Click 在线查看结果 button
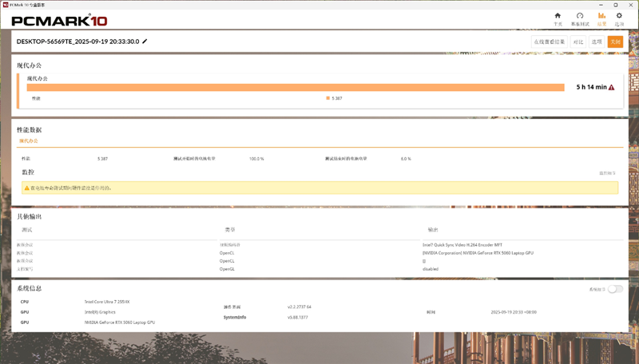639x364 pixels. point(550,42)
